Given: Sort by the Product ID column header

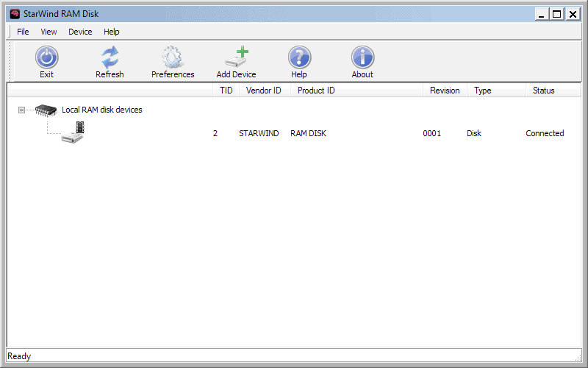Looking at the screenshot, I should [356, 91].
